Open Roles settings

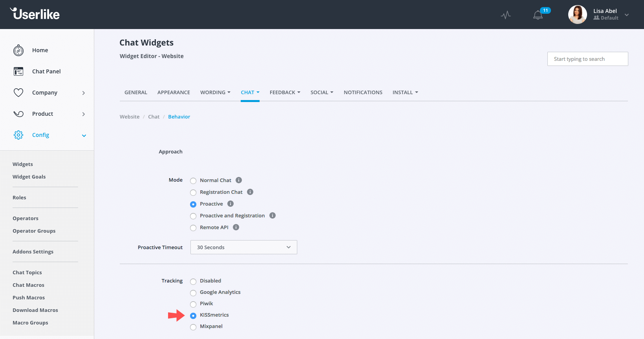point(19,198)
